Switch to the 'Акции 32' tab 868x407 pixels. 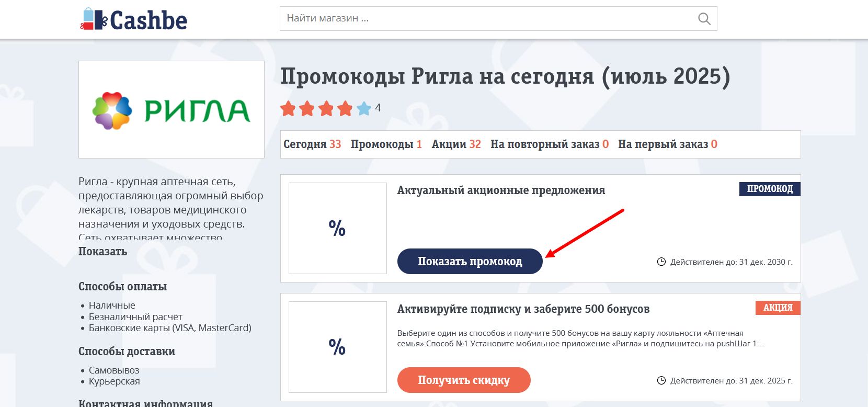coord(456,144)
